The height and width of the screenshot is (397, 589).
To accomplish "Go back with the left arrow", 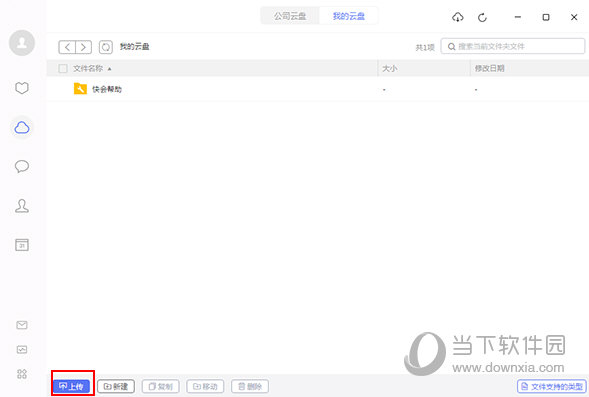I will click(x=67, y=47).
